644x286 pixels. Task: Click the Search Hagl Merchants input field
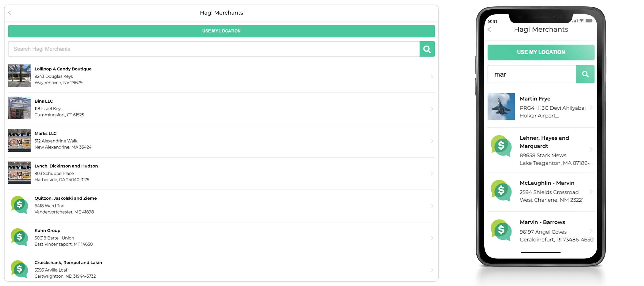coord(214,49)
